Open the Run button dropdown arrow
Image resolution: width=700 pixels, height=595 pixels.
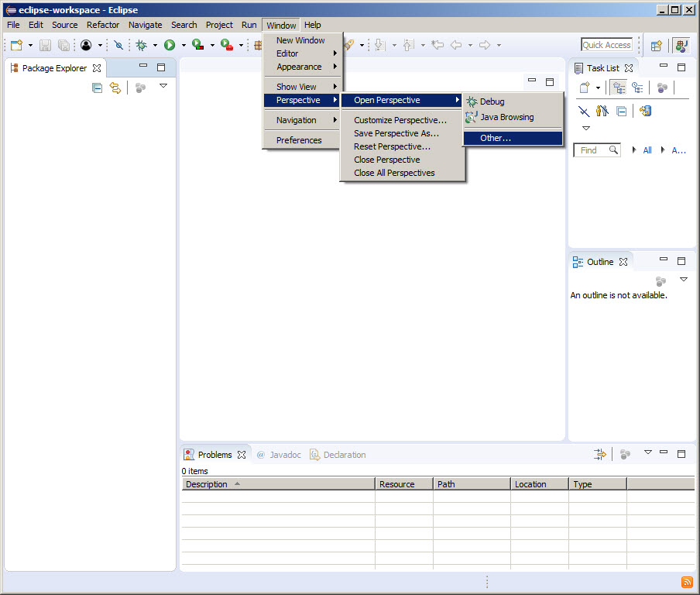(184, 46)
